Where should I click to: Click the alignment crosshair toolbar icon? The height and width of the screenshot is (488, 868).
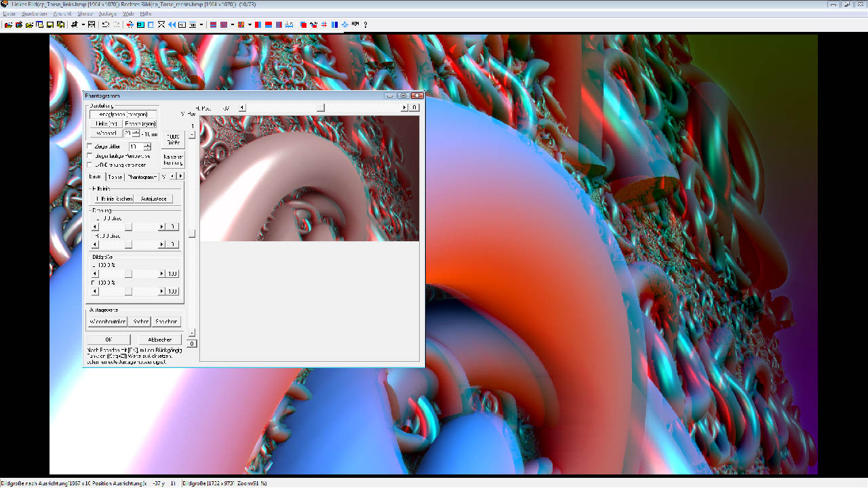click(x=74, y=24)
